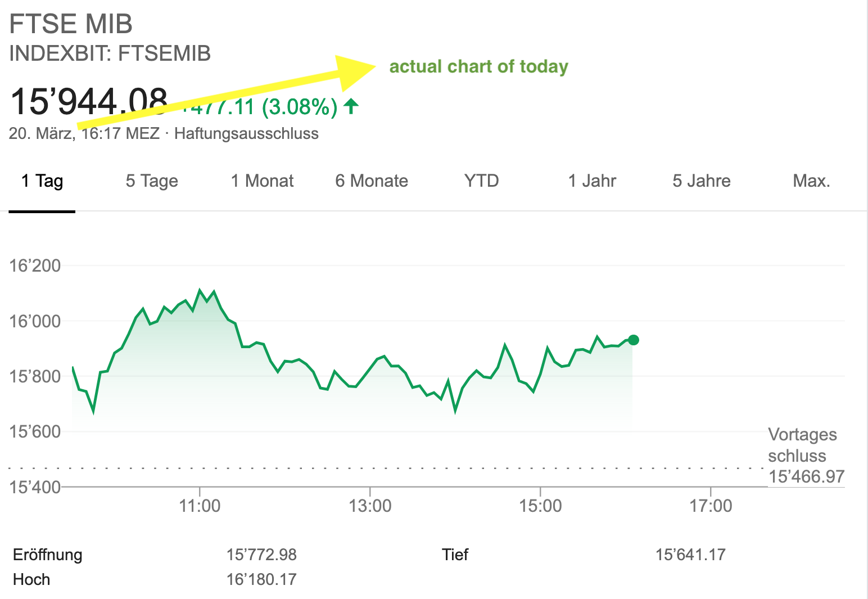The height and width of the screenshot is (599, 868).
Task: Click the FTSE MIB index title
Action: tap(71, 24)
